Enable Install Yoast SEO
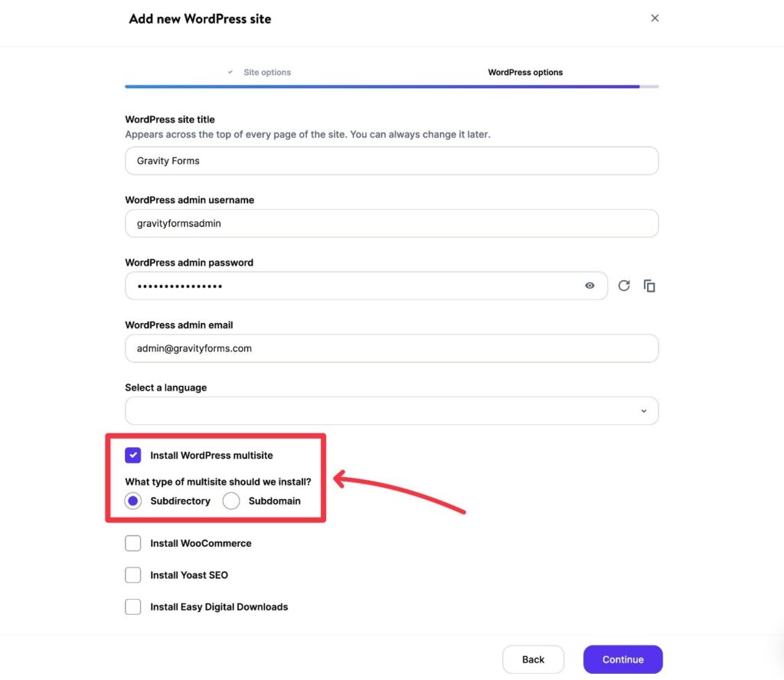784x680 pixels. click(133, 574)
